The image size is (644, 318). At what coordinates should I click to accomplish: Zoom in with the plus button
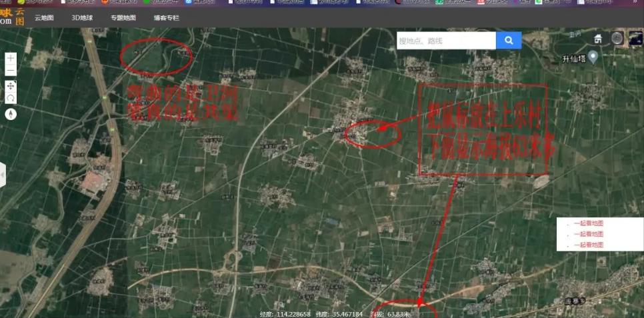click(x=11, y=59)
